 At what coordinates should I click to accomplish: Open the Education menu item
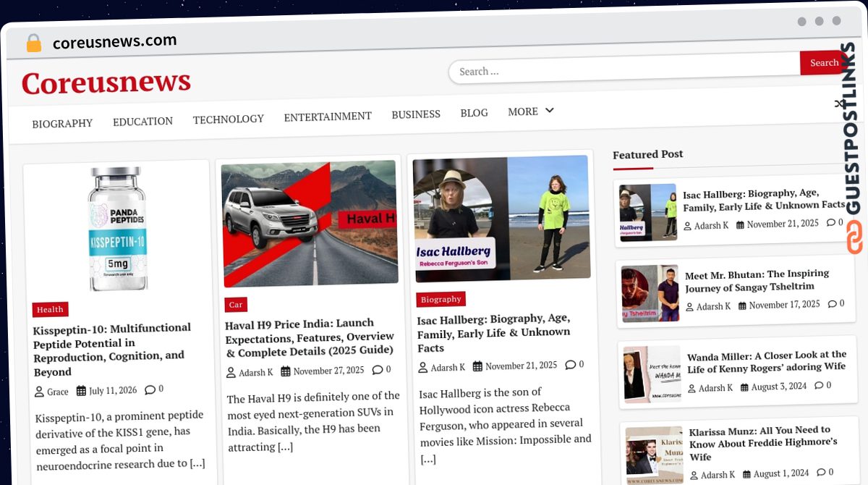click(142, 121)
